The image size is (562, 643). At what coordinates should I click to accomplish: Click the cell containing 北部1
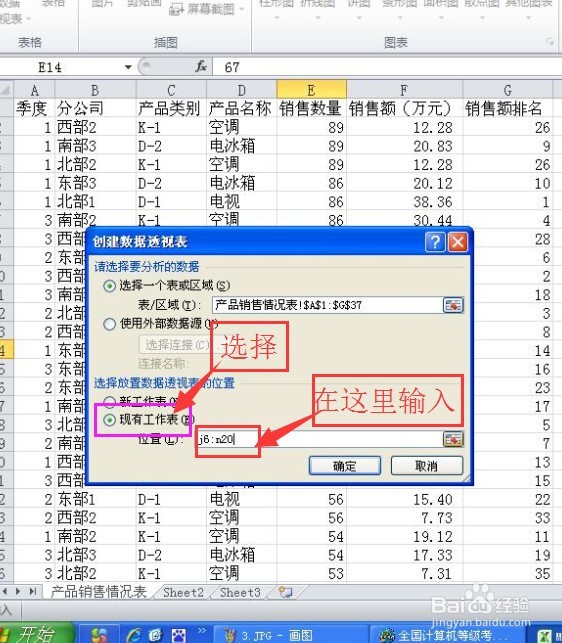tap(95, 202)
